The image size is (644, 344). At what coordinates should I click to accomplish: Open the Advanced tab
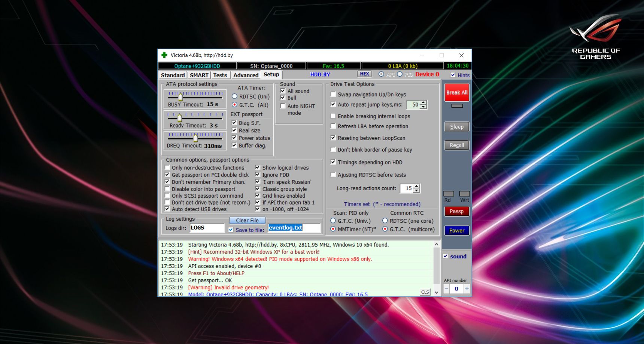[246, 75]
